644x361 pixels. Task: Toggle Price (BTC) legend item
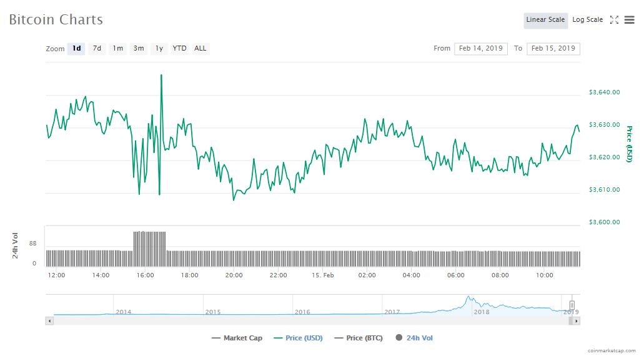coord(359,338)
